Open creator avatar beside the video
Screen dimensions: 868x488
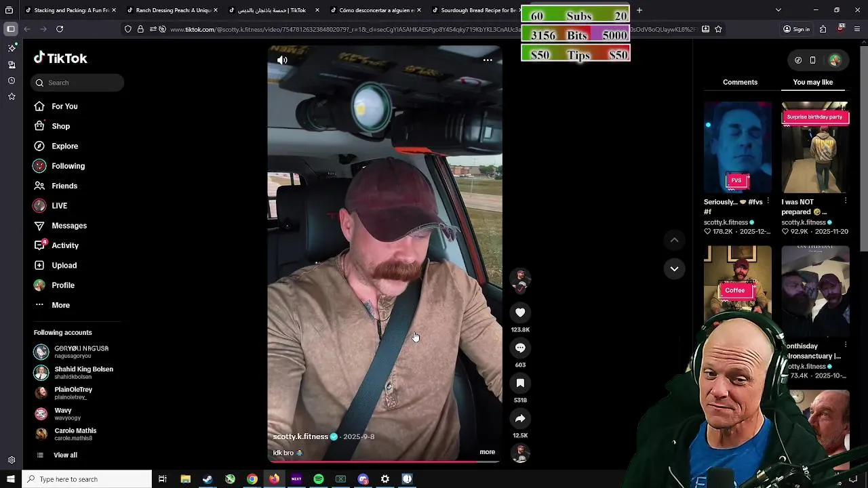(520, 278)
